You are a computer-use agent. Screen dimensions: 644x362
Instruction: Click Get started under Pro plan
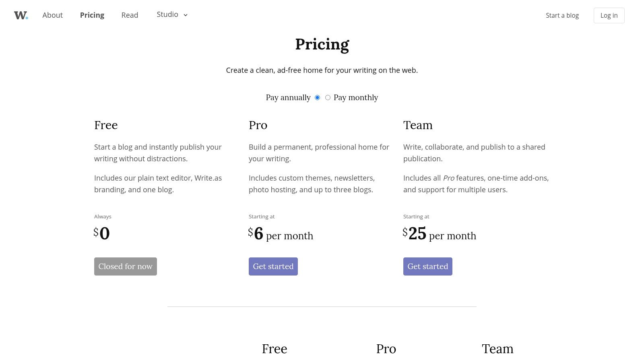pos(273,266)
